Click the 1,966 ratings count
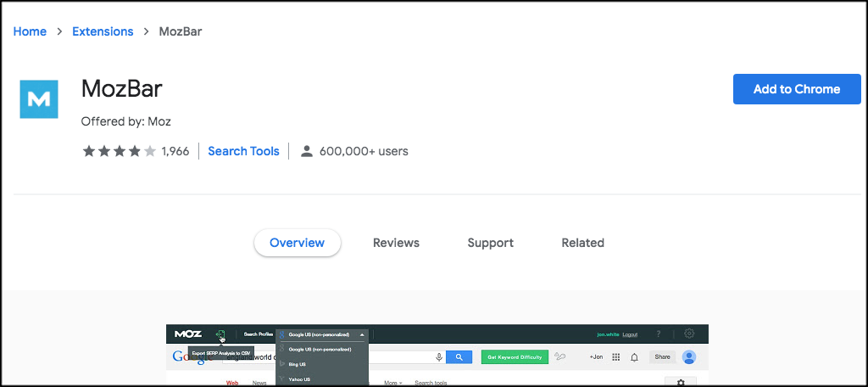Viewport: 868px width, 387px height. coord(175,151)
